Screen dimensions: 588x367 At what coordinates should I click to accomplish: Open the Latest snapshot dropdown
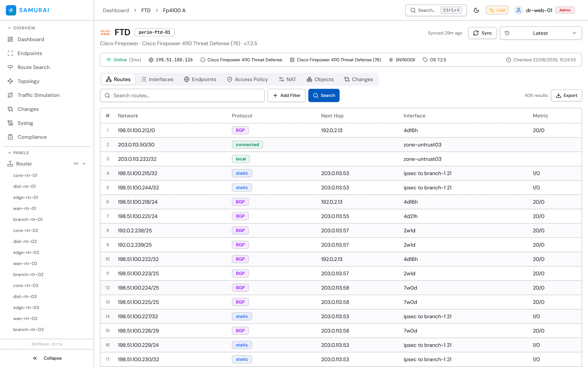(x=541, y=33)
